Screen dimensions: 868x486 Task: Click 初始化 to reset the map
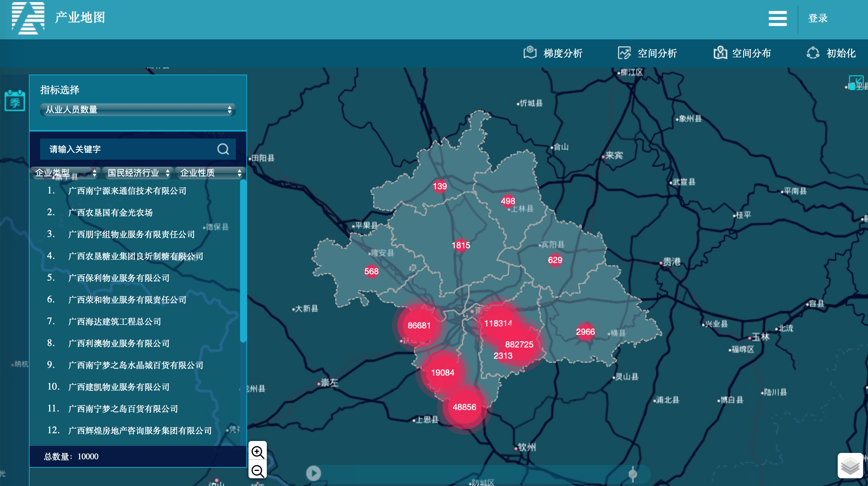(831, 53)
